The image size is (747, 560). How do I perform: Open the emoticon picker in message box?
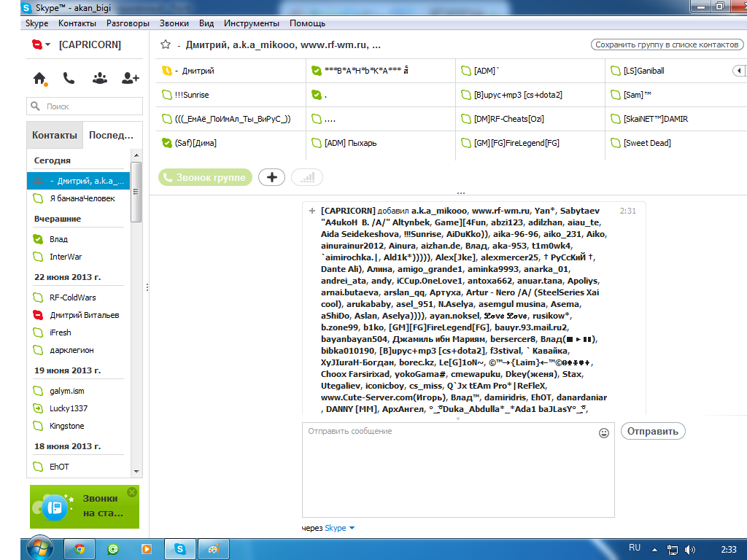coord(603,433)
